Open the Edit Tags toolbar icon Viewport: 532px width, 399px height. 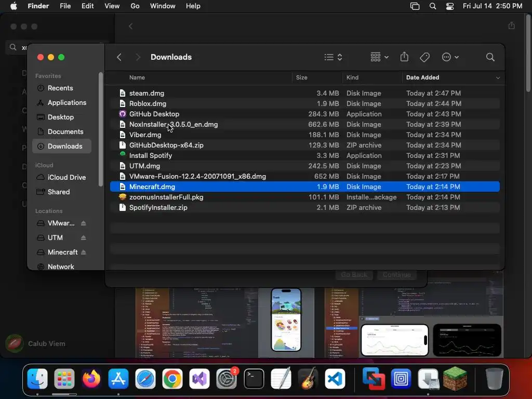(425, 57)
